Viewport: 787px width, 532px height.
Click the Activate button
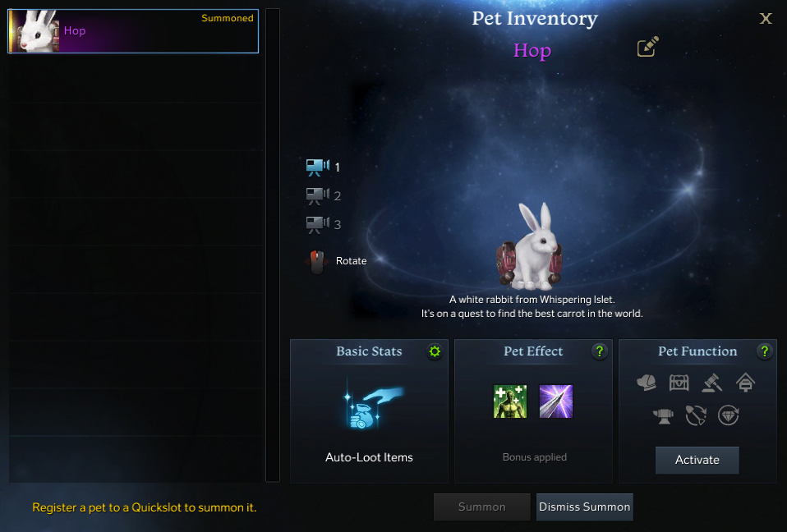(697, 460)
